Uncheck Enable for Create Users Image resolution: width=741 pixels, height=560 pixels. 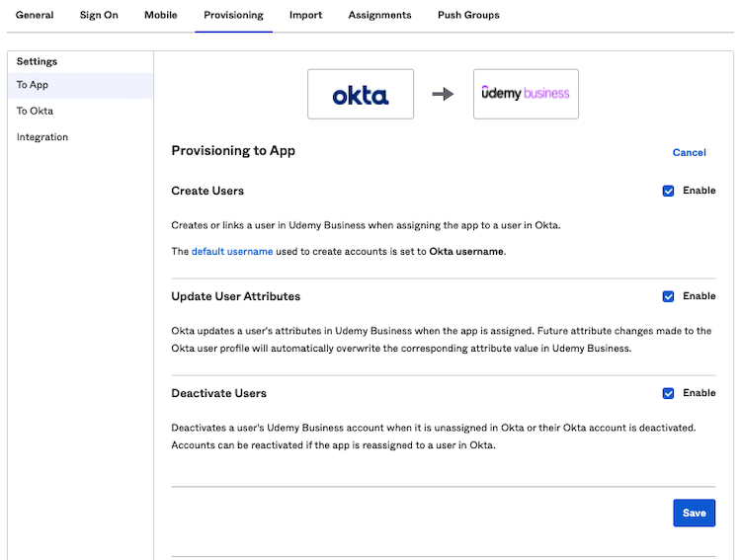pos(669,191)
